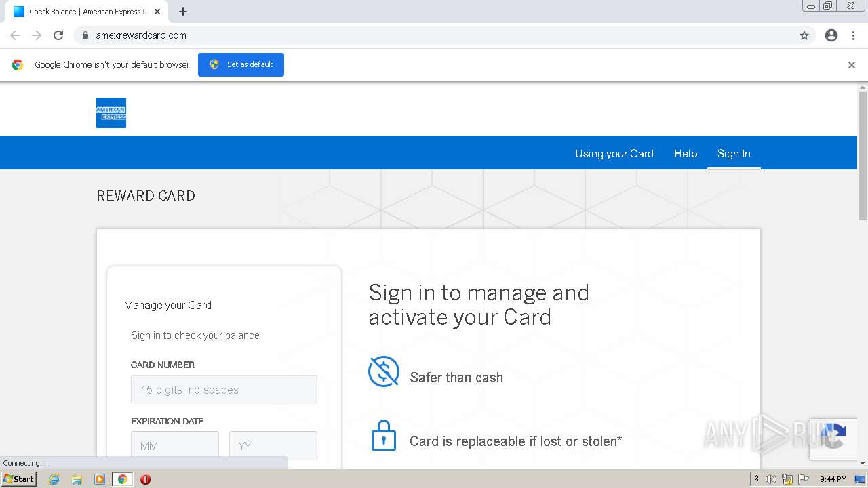Click the padlock replaceable card icon
The image size is (868, 488).
[x=384, y=435]
